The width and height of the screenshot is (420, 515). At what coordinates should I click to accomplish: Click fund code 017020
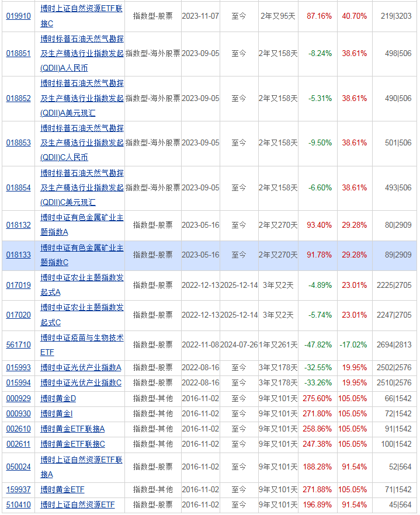(x=19, y=315)
